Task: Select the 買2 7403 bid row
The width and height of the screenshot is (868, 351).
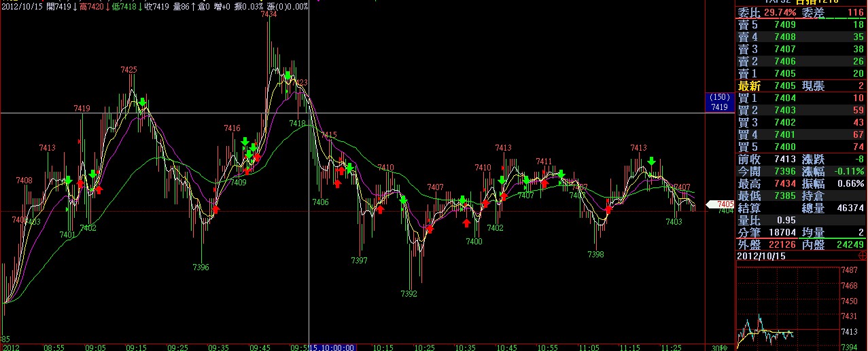Action: pyautogui.click(x=801, y=110)
